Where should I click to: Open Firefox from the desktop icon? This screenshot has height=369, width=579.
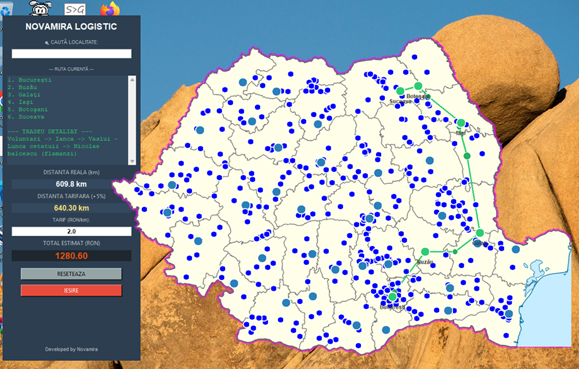[x=110, y=9]
